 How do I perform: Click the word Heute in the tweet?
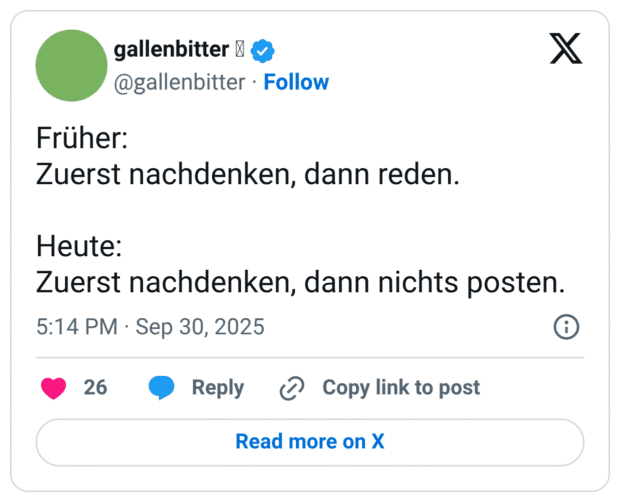pos(78,246)
